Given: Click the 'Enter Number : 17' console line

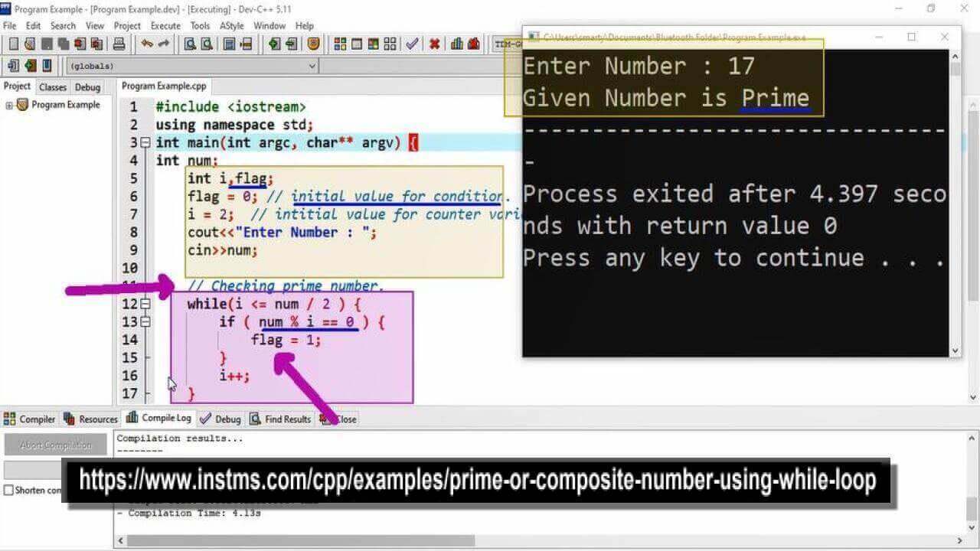Looking at the screenshot, I should coord(639,66).
